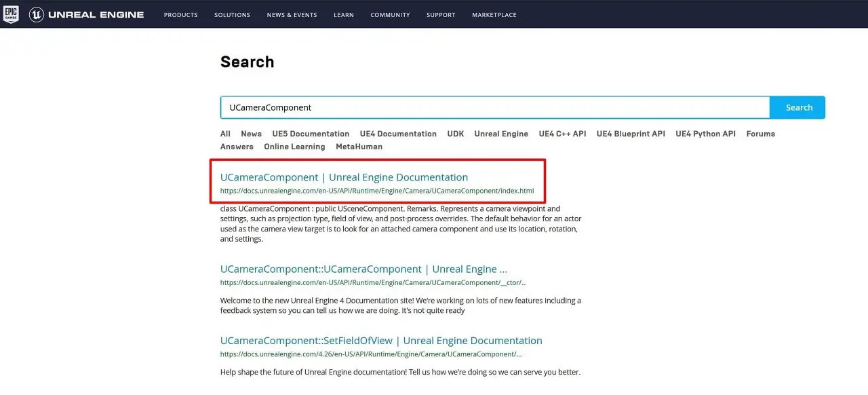Click the Epic Games logo icon
Image resolution: width=868 pixels, height=395 pixels.
pos(11,14)
